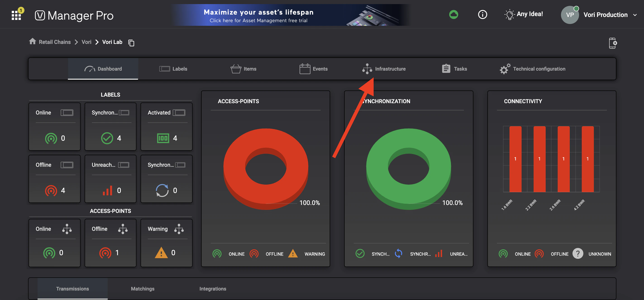Screen dimensions: 644x300
Task: Click chevron after Retail Chains breadcrumb
Action: (76, 42)
